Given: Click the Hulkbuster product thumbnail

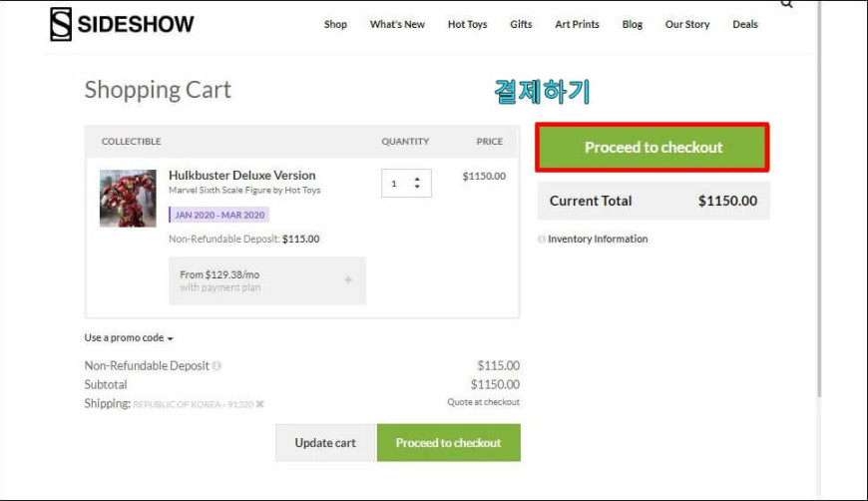Looking at the screenshot, I should coord(128,199).
